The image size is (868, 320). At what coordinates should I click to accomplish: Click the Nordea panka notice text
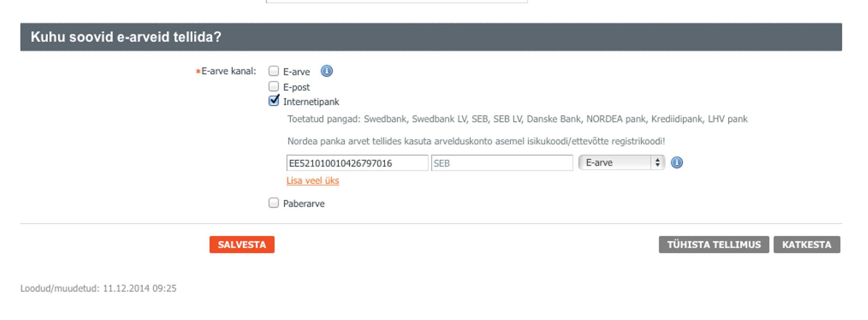(476, 141)
